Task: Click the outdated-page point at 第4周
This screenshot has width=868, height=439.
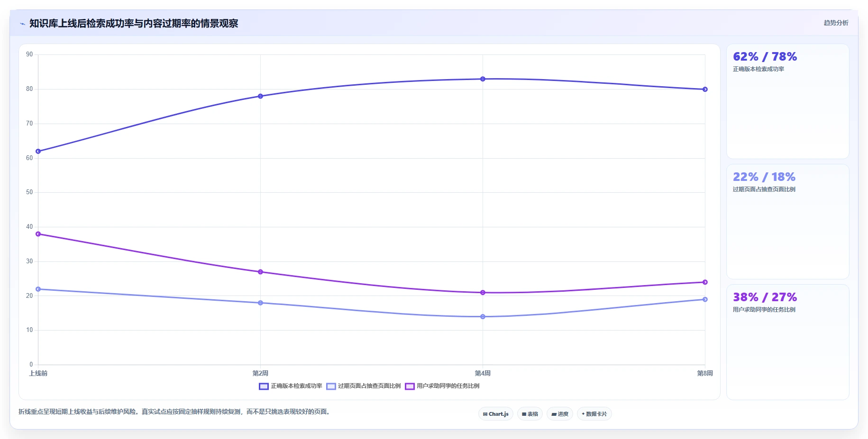Action: coord(483,317)
